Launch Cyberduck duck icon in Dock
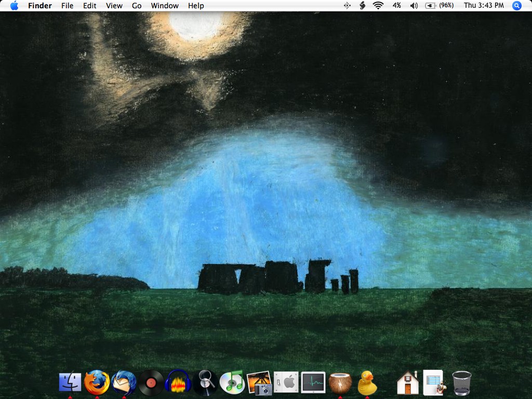 click(x=367, y=383)
